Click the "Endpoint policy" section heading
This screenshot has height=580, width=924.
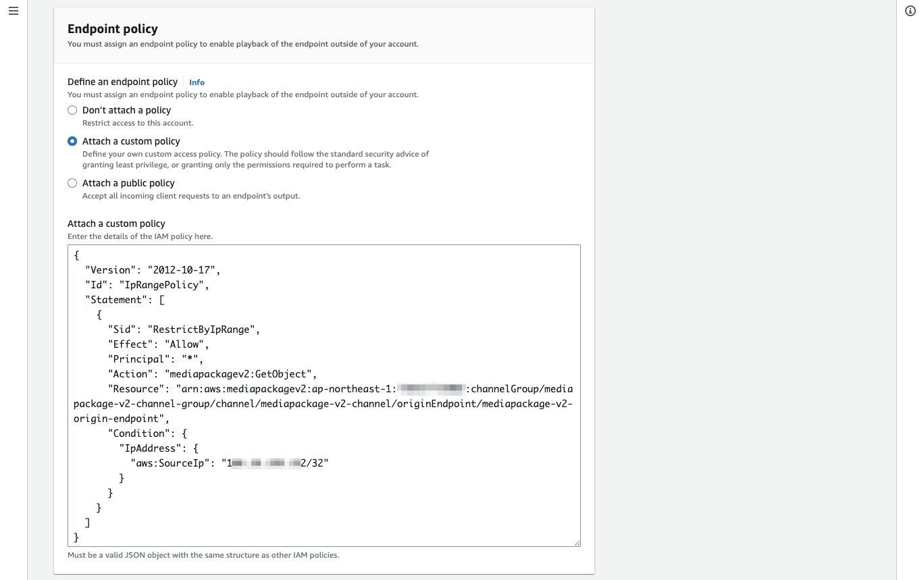(112, 29)
